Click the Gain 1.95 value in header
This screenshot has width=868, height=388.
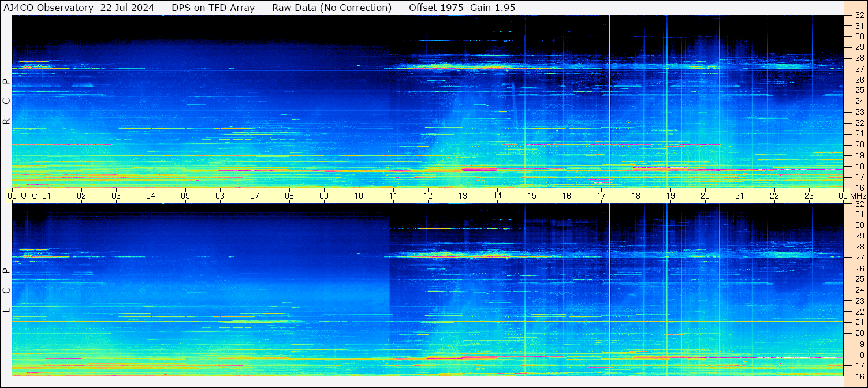coord(493,8)
